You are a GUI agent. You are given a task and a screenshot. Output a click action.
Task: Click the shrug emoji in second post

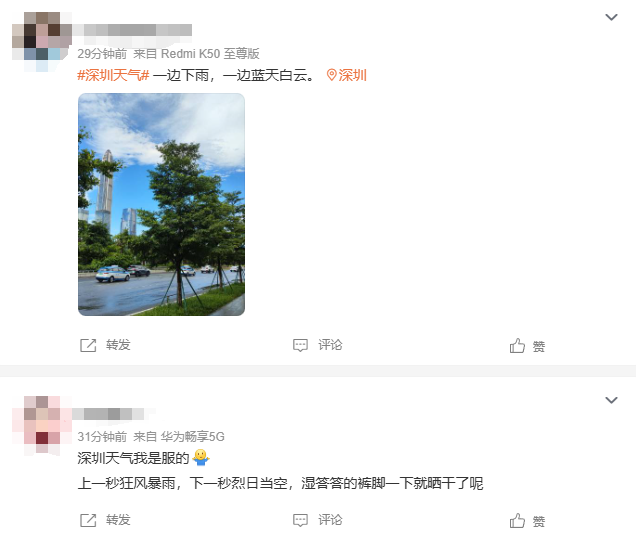click(x=200, y=458)
